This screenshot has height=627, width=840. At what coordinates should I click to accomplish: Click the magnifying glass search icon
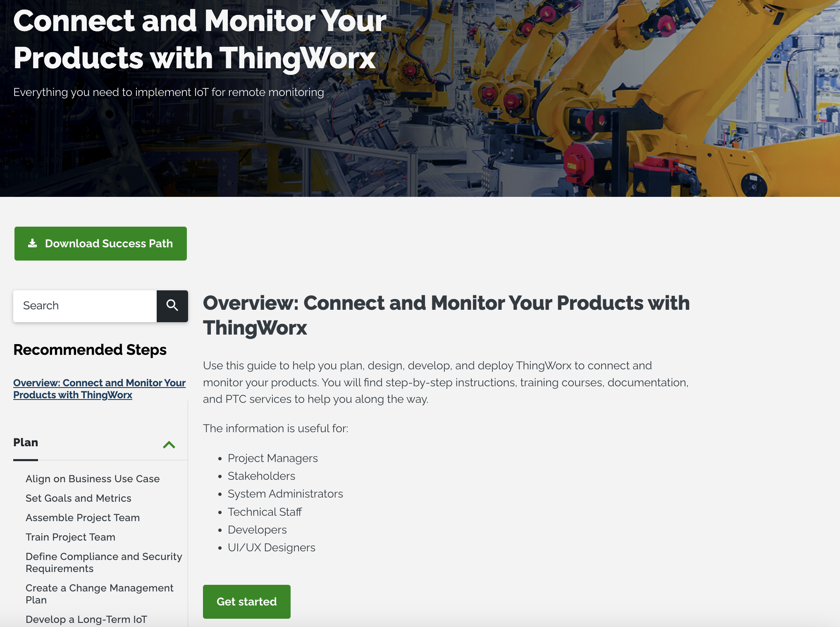(172, 306)
